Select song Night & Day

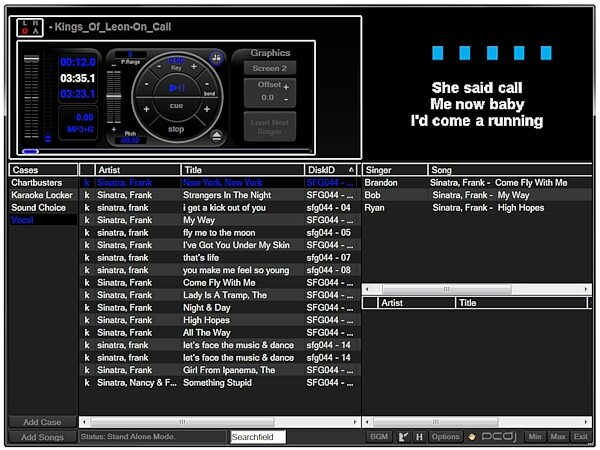220,308
